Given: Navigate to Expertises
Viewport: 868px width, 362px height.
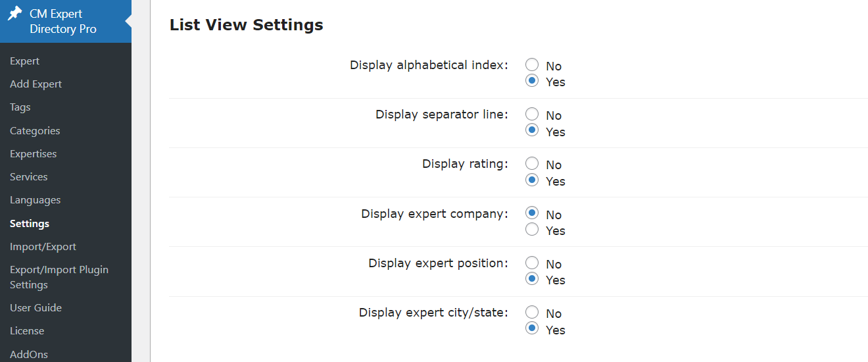Looking at the screenshot, I should [x=33, y=154].
